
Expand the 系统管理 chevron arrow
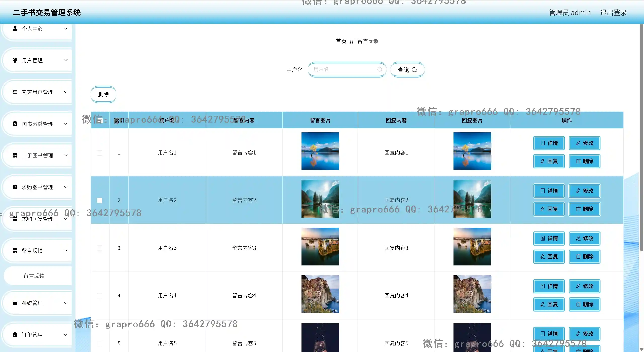pos(66,303)
